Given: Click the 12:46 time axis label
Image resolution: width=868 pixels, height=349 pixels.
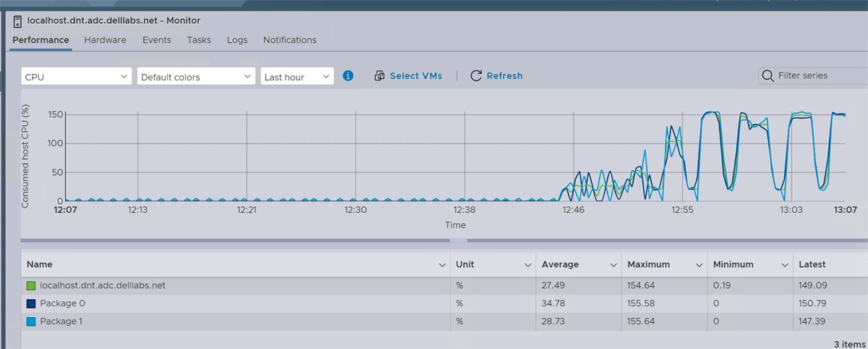Looking at the screenshot, I should [573, 210].
